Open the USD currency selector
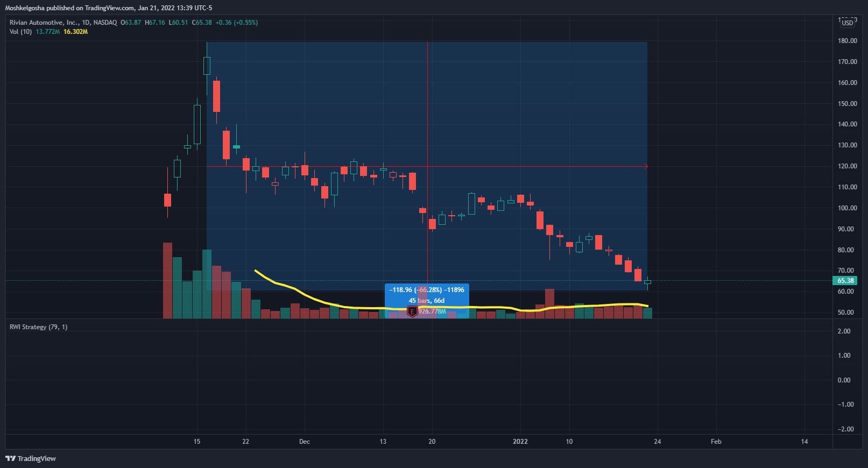This screenshot has height=468, width=868. pos(848,23)
